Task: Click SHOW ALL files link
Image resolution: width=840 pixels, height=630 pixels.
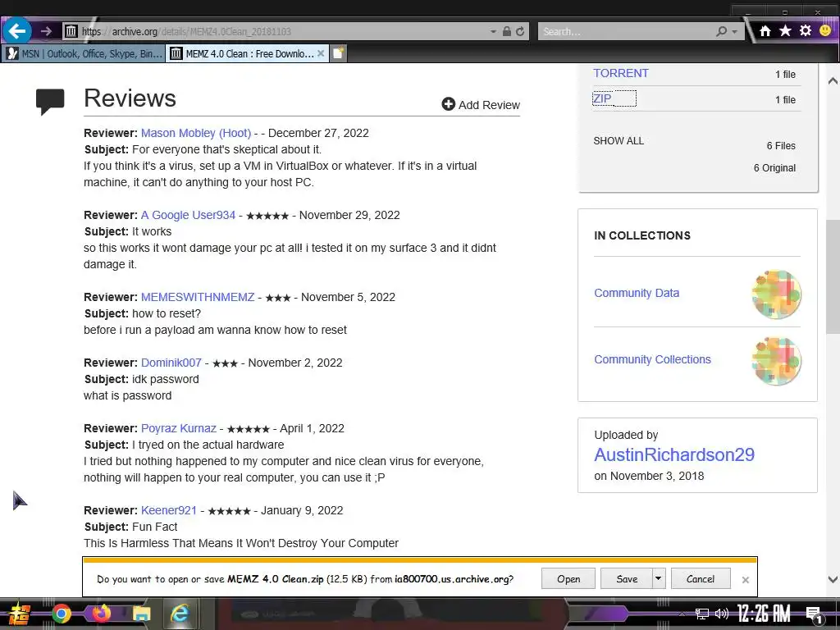Action: click(x=619, y=141)
